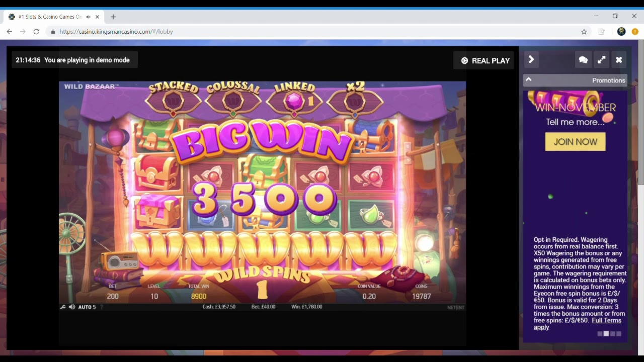Screen dimensions: 644x362
Task: Select the x2 multiplier feature badge
Action: pyautogui.click(x=355, y=100)
